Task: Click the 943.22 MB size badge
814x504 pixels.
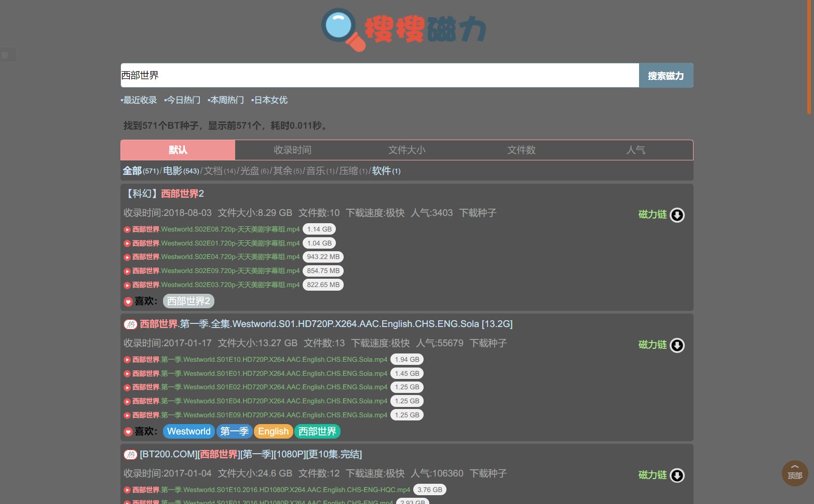Action: point(323,257)
